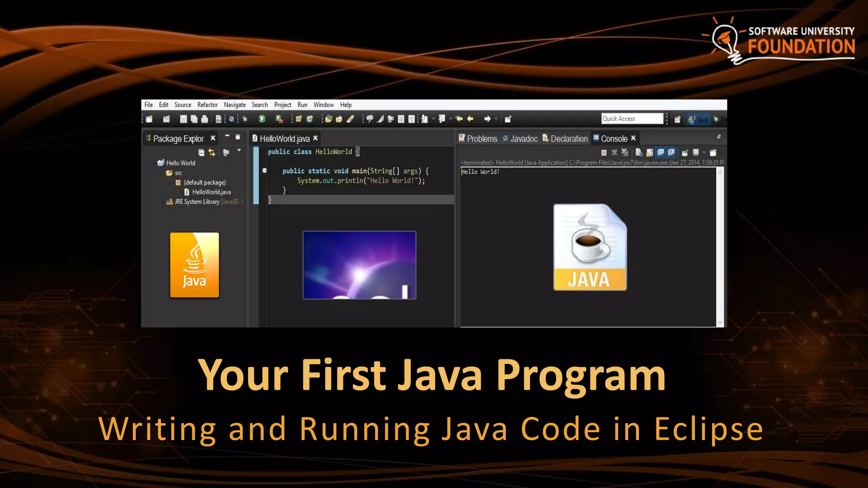Open the Navigate menu
Screen dimensions: 868x488
(234, 105)
